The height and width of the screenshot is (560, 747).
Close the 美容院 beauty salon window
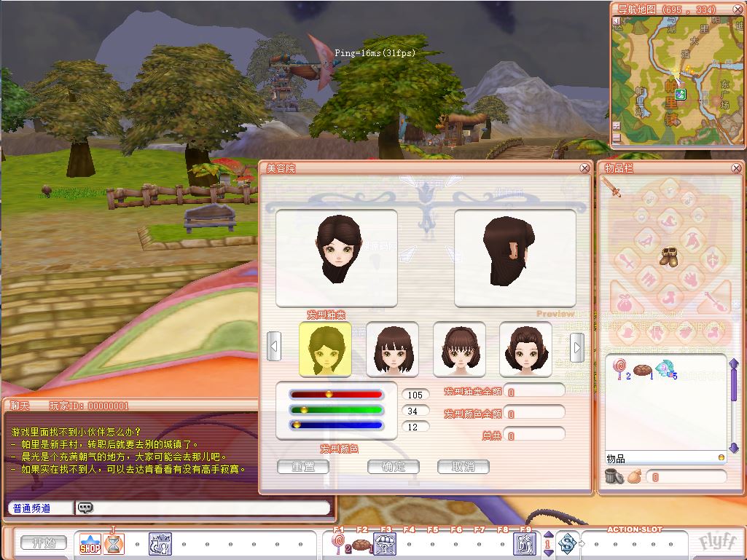(584, 168)
